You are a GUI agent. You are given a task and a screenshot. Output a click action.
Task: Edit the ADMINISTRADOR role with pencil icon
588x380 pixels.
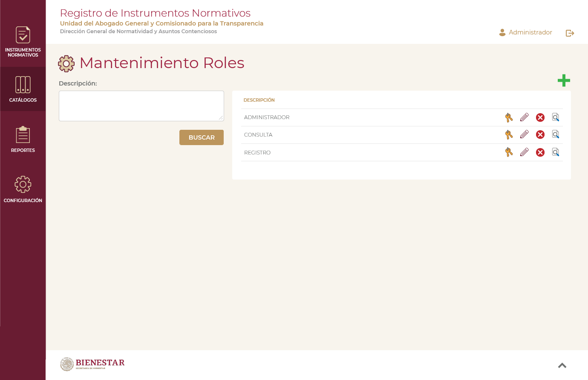click(x=525, y=117)
